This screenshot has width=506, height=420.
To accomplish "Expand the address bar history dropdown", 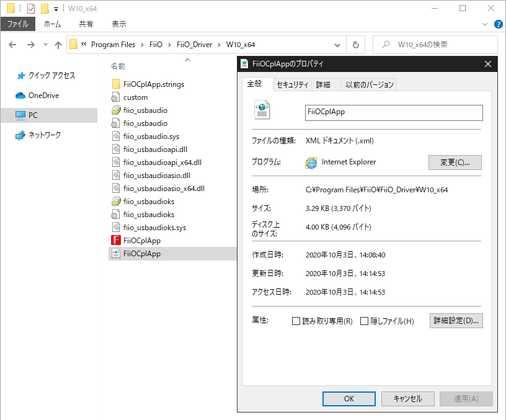I will coord(337,45).
